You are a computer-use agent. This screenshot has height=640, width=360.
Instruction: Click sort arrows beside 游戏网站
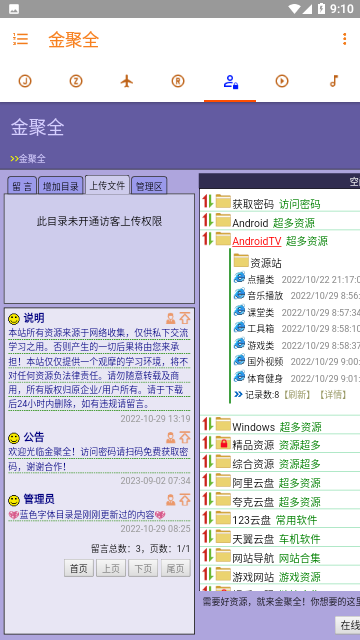click(x=208, y=574)
